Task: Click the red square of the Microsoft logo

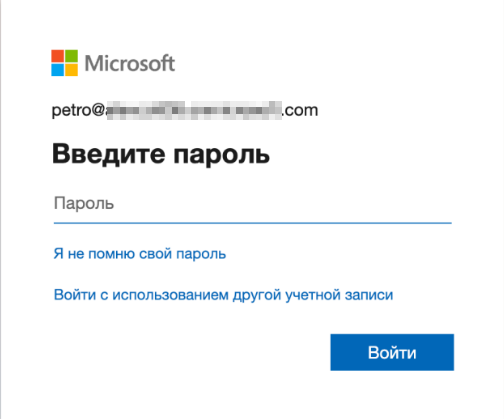Action: click(57, 56)
